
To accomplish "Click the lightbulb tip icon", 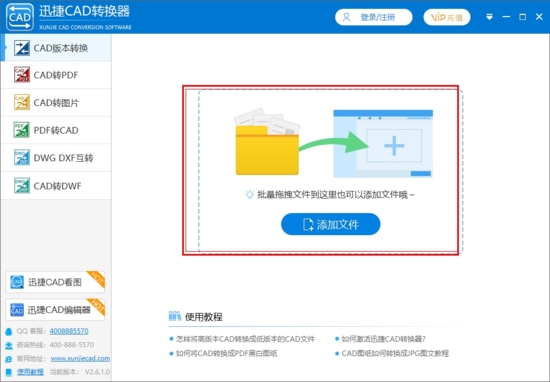I will (249, 194).
